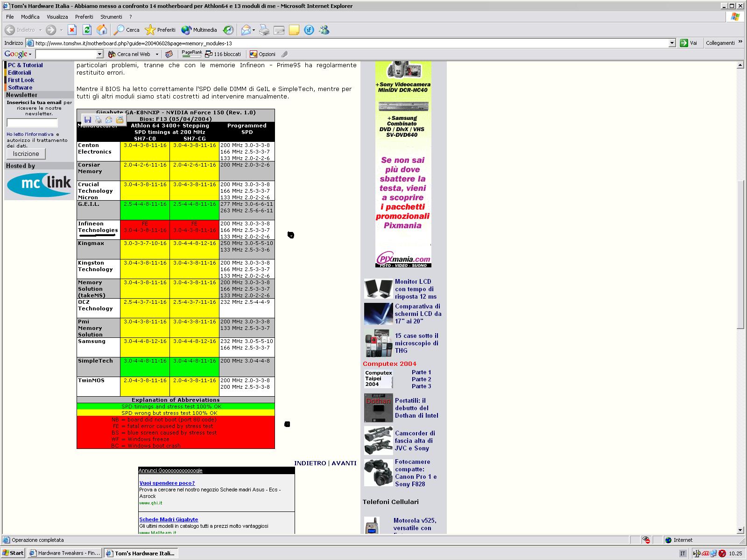Click the vertical scrollbar thumb

pyautogui.click(x=740, y=255)
